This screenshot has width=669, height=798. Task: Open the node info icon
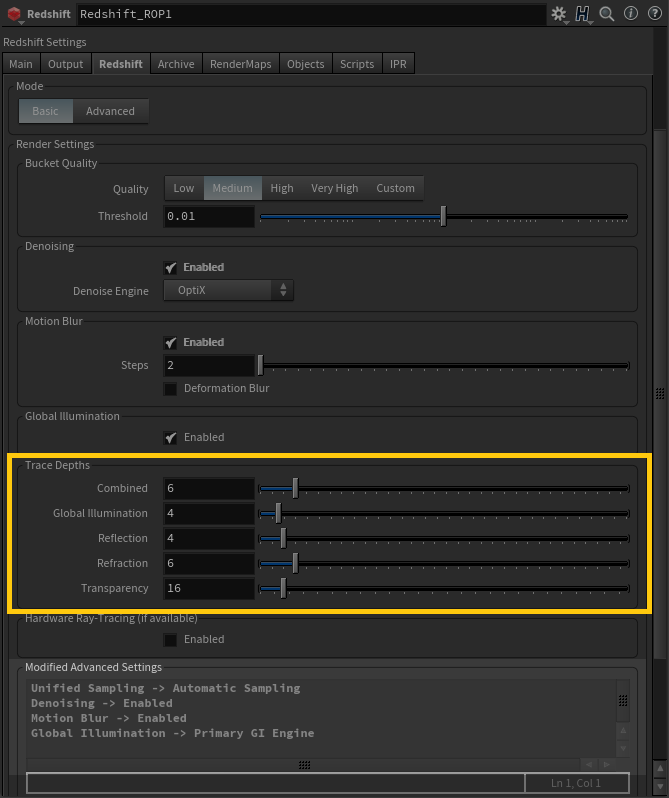click(630, 14)
